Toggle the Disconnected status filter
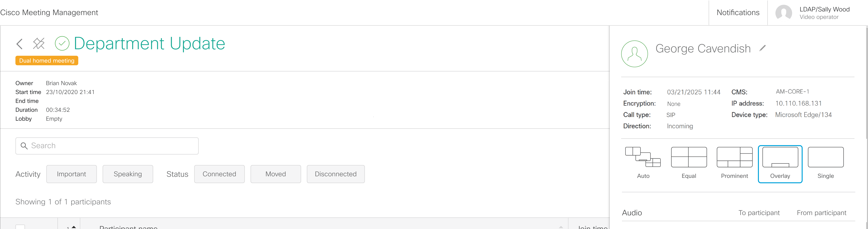 [336, 174]
